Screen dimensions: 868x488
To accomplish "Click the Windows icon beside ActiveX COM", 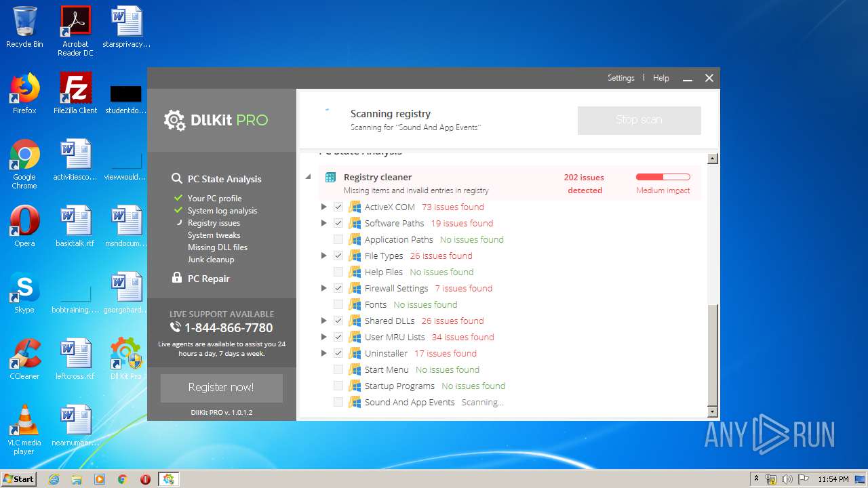I will click(x=355, y=207).
